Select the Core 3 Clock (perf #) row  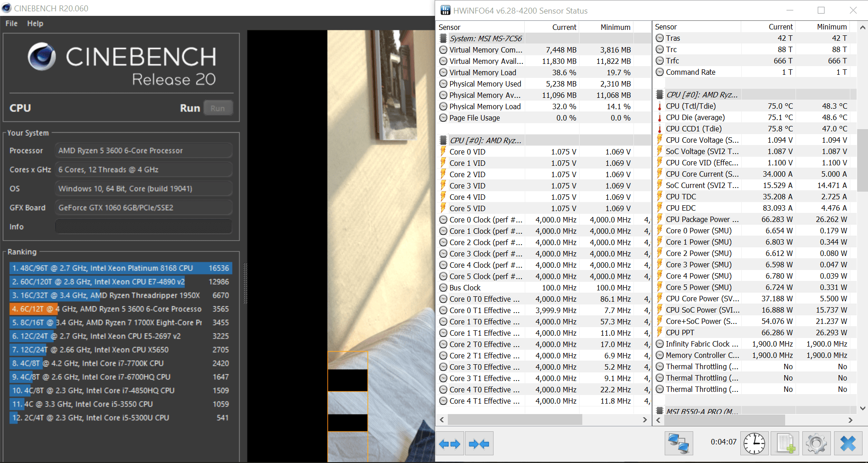click(543, 254)
